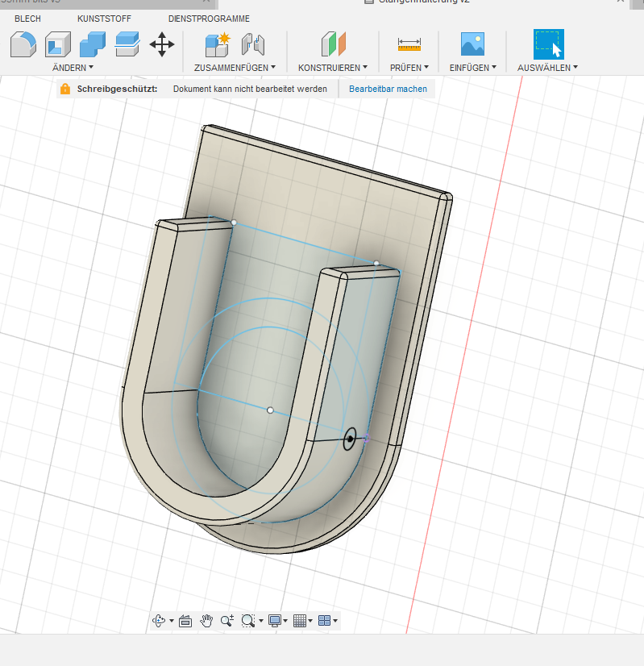Select the black circled origin point marker
This screenshot has width=644, height=666.
click(349, 439)
